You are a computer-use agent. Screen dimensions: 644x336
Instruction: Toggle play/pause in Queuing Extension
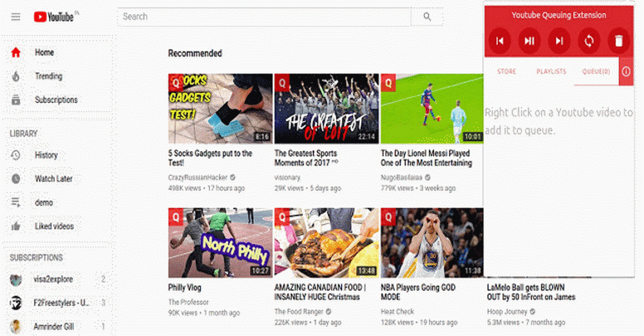click(x=529, y=41)
